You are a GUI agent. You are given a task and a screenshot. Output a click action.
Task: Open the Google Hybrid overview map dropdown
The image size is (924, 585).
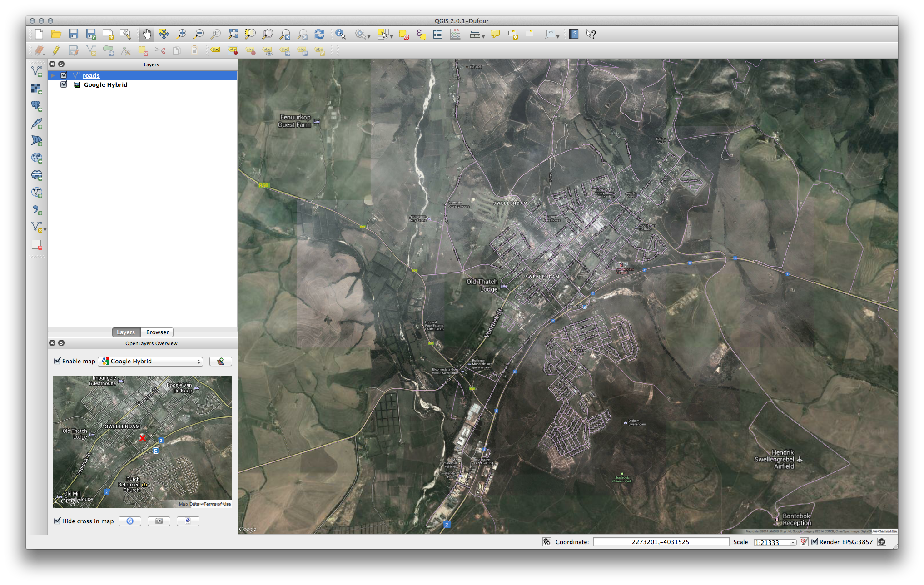(150, 361)
